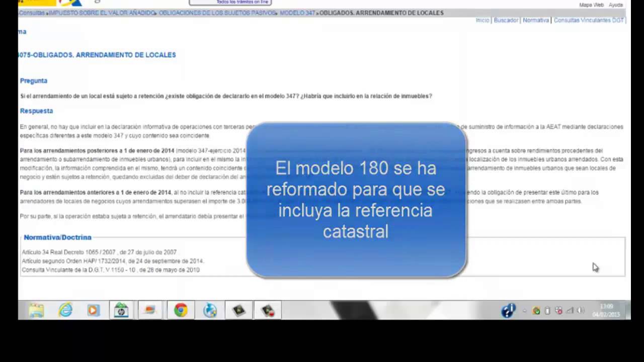Viewport: 644px width, 362px height.
Task: Launch Internet Explorer from the taskbar
Action: 65,311
